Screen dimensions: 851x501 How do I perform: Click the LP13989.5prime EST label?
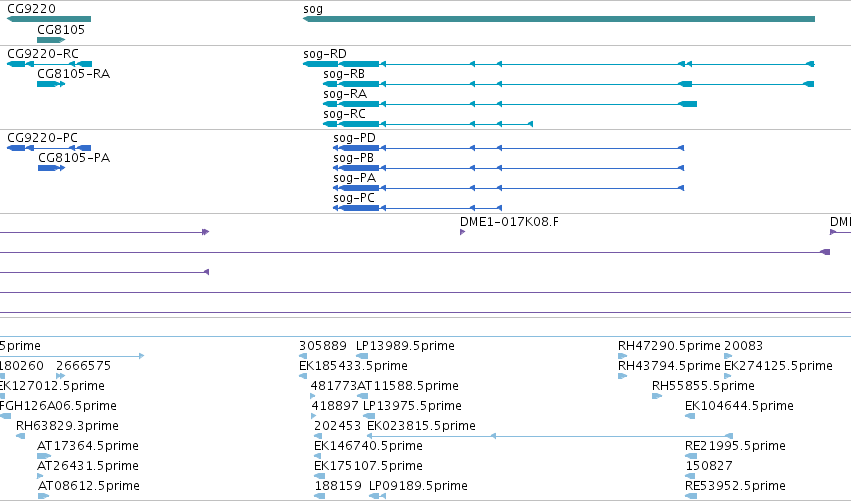point(405,346)
